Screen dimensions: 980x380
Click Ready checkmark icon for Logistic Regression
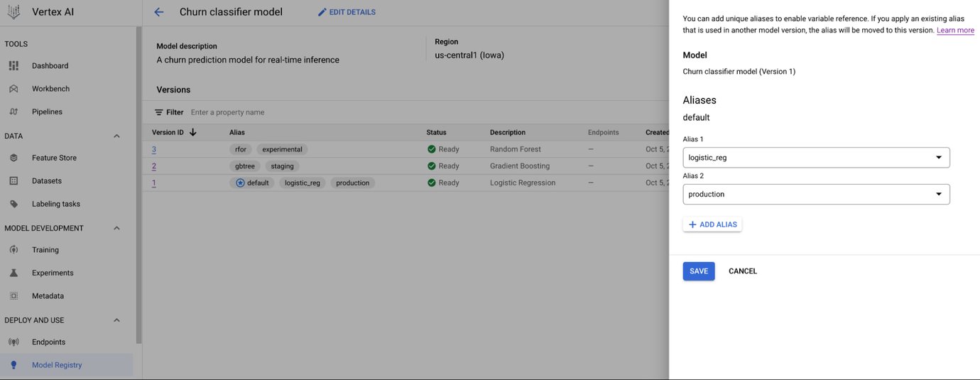pyautogui.click(x=432, y=183)
